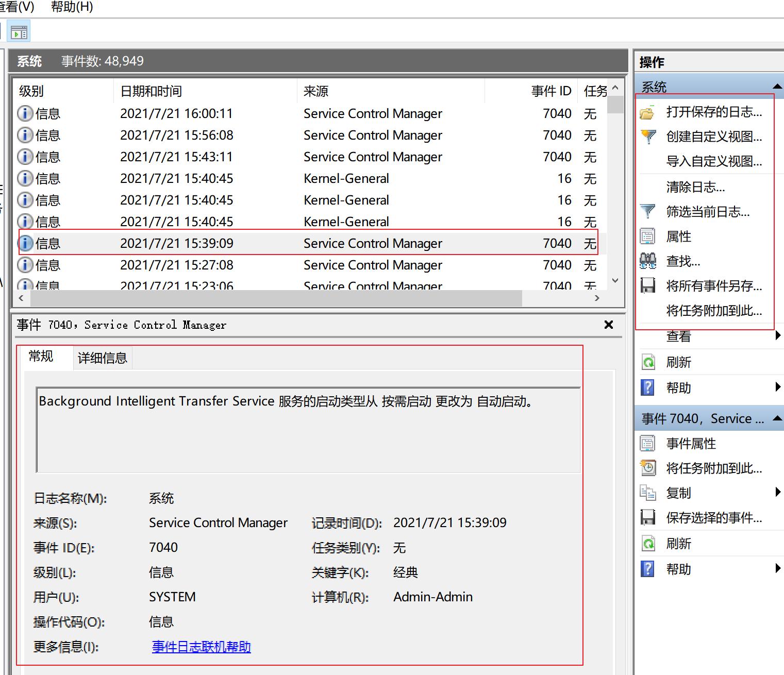Click the save icon for 保存选择的事件
The height and width of the screenshot is (675, 784).
(x=648, y=517)
